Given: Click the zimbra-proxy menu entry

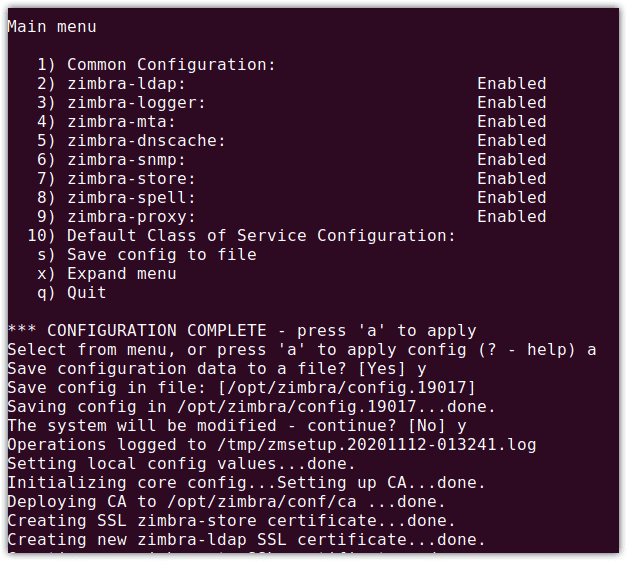Looking at the screenshot, I should coord(116,217).
